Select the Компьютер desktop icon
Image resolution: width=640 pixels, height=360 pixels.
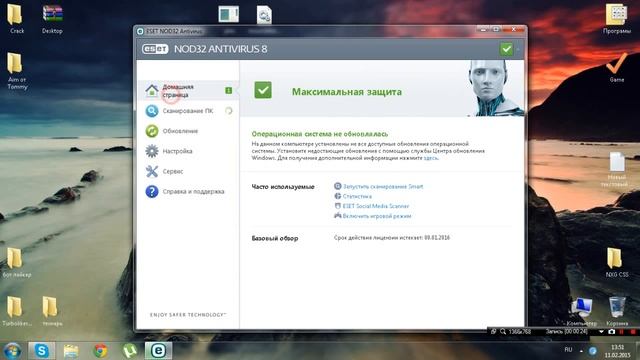(x=582, y=311)
